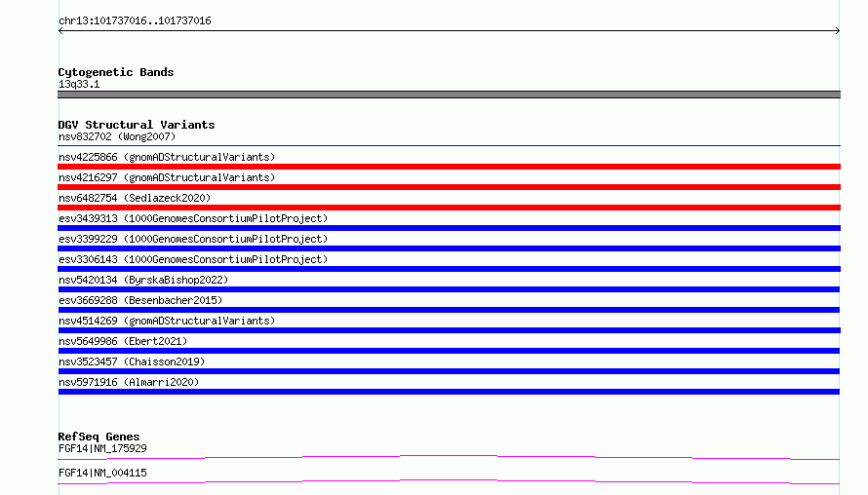Screen dimensions: 868x495
Task: Select the blue bar under esv3439313
Action: (449, 228)
